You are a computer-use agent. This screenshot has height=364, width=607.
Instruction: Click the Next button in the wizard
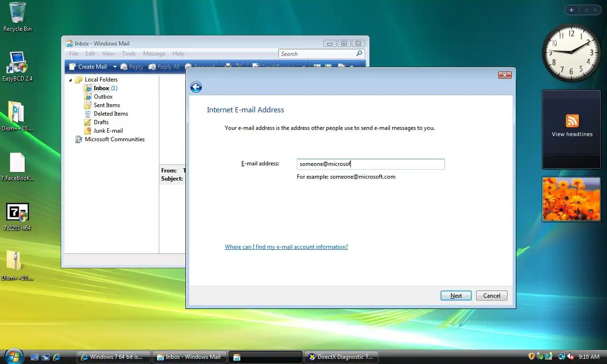coord(456,295)
